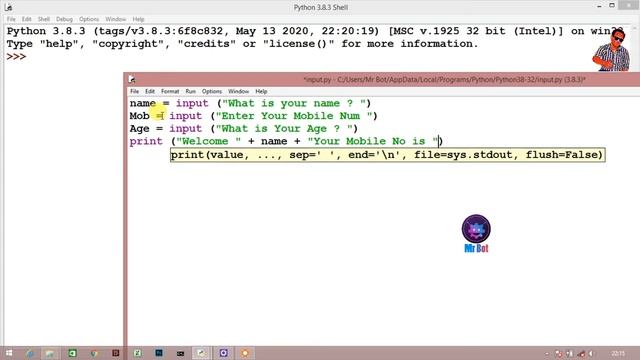This screenshot has height=360, width=640.
Task: Open Options menu in input.py editor
Action: tap(212, 91)
